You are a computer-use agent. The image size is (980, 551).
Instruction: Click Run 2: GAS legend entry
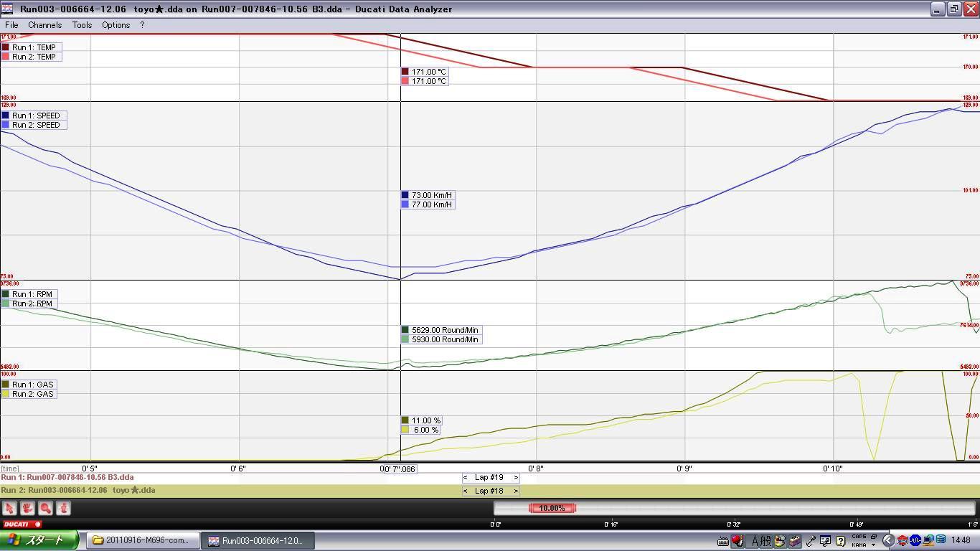point(29,394)
